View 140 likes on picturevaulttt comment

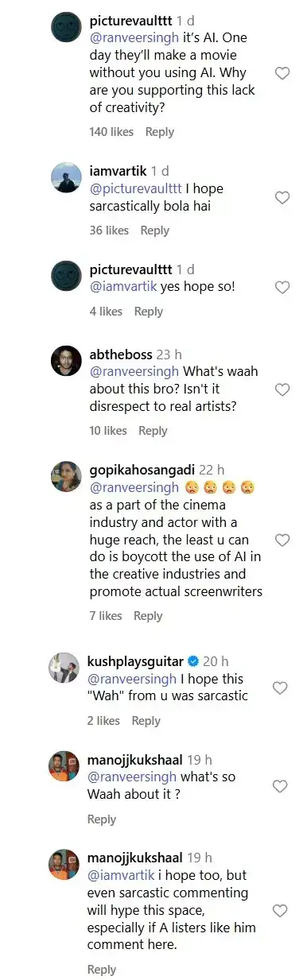click(110, 132)
